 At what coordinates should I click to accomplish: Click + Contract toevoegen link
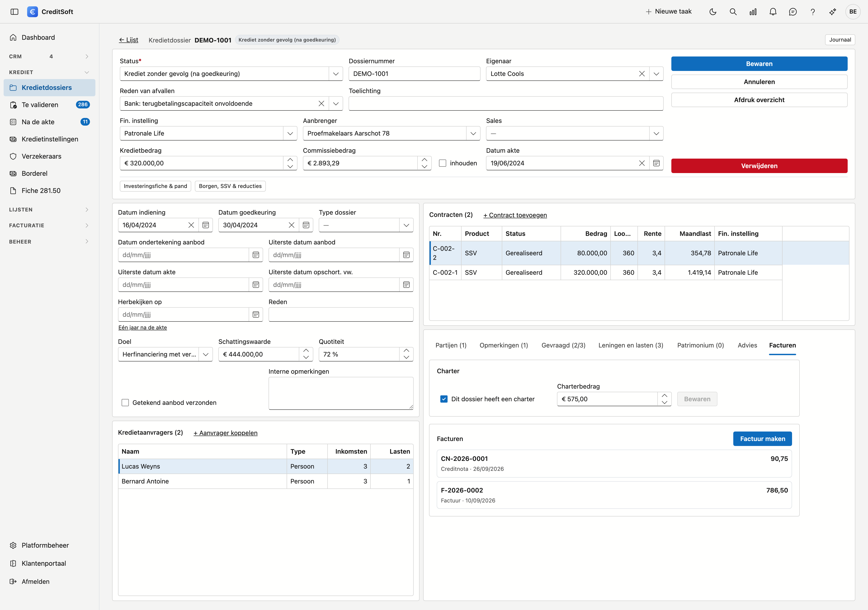point(515,216)
